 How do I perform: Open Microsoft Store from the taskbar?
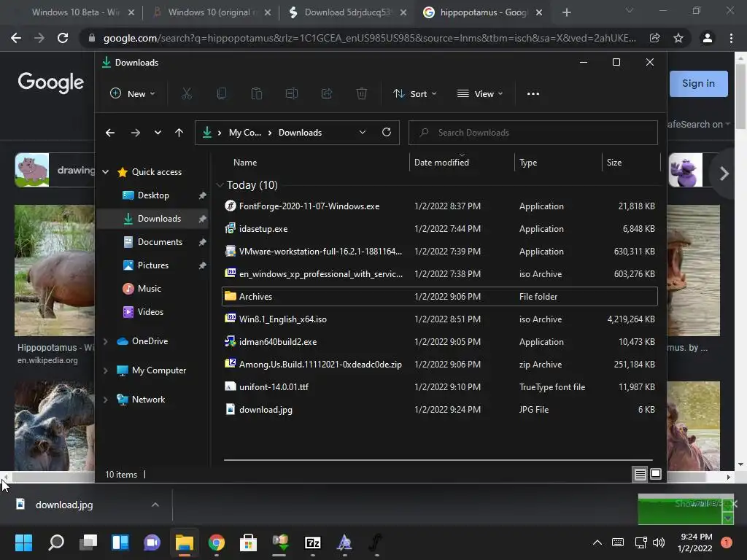pyautogui.click(x=248, y=542)
